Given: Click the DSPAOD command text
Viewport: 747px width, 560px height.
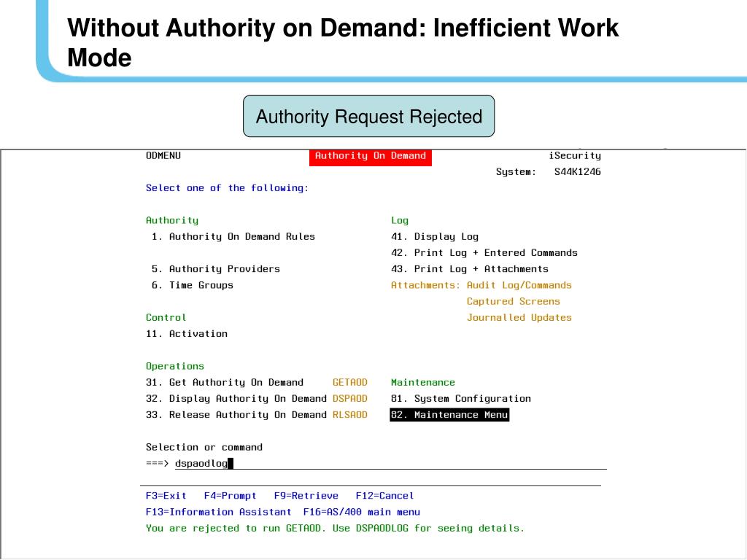Looking at the screenshot, I should tap(349, 399).
